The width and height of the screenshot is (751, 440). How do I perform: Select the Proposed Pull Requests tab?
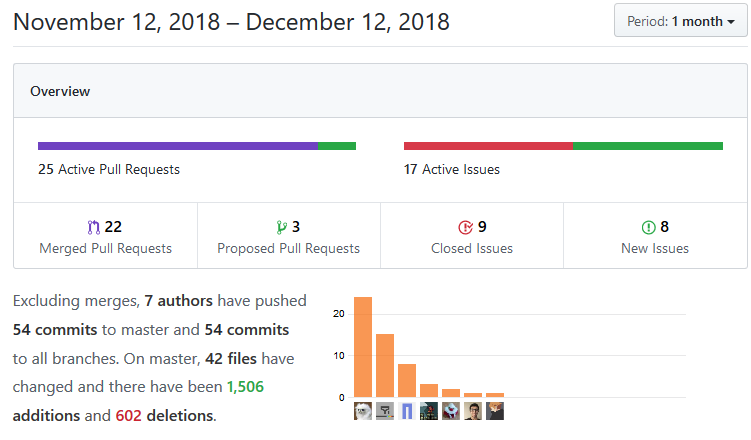pyautogui.click(x=289, y=236)
